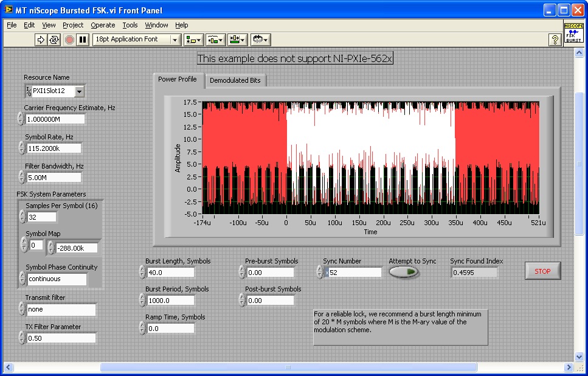Click the Pre-burst Symbols stepper arrows

[x=242, y=272]
